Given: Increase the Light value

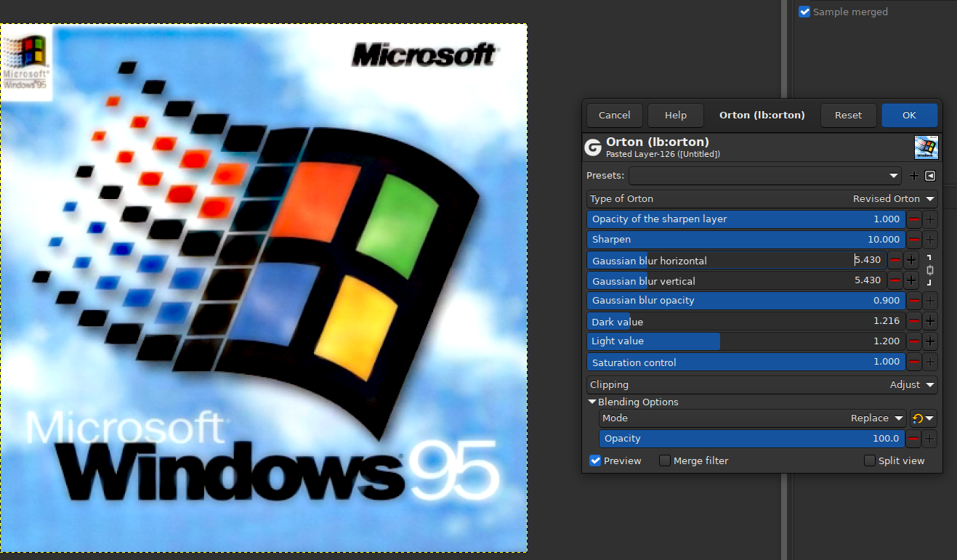Looking at the screenshot, I should click(930, 341).
